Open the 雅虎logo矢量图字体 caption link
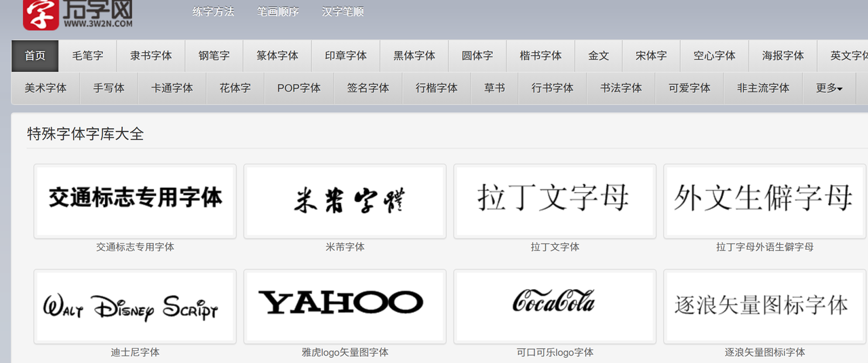 344,352
